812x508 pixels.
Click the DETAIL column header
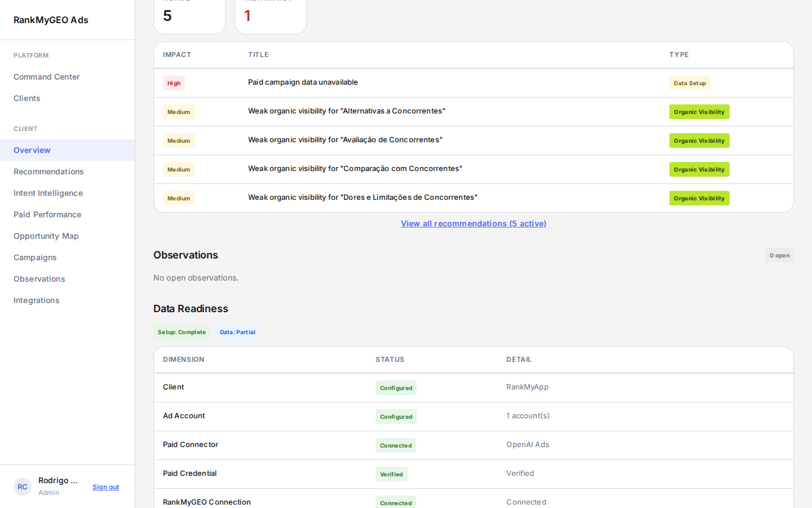click(x=519, y=360)
